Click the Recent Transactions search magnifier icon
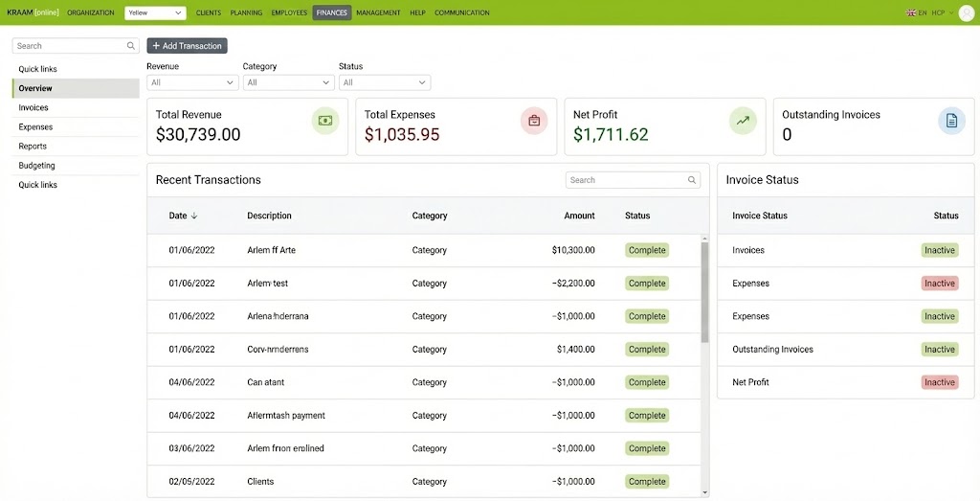Screen dimensions: 980x501 [x=692, y=180]
